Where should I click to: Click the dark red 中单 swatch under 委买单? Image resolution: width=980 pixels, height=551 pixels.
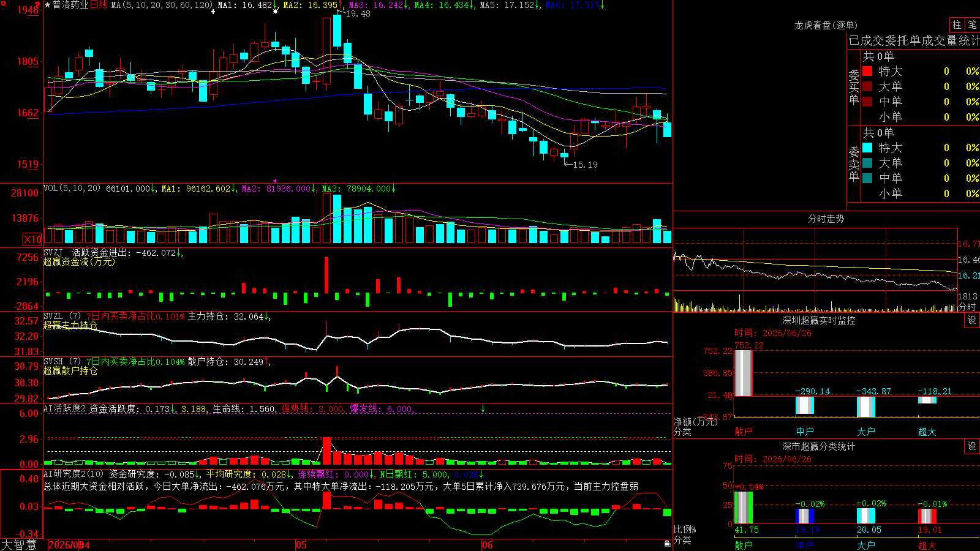(867, 102)
